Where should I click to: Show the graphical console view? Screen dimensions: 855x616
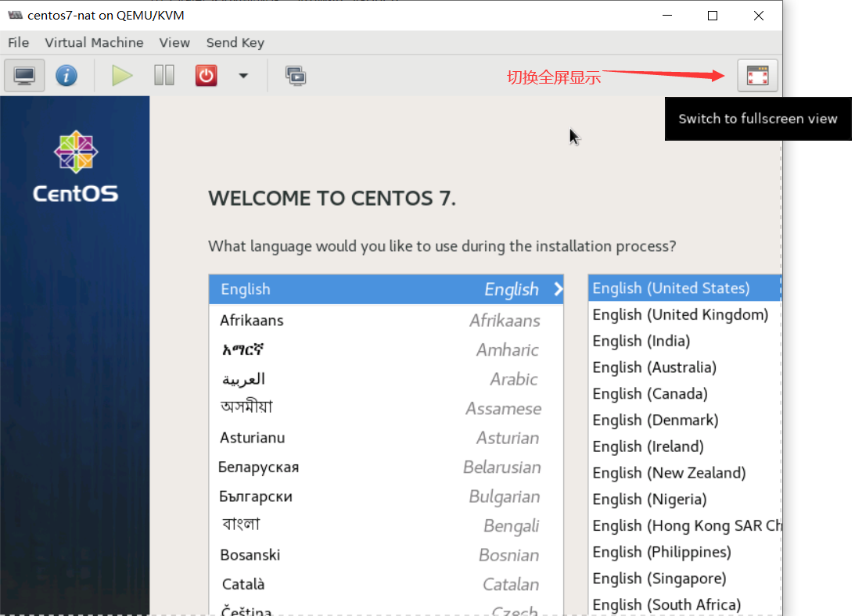24,75
